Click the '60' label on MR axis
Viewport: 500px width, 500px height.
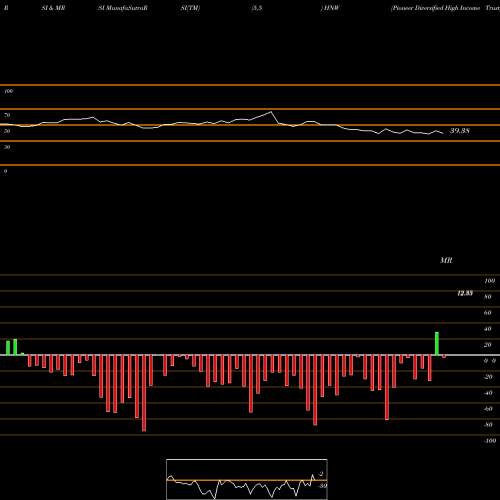[x=487, y=313]
